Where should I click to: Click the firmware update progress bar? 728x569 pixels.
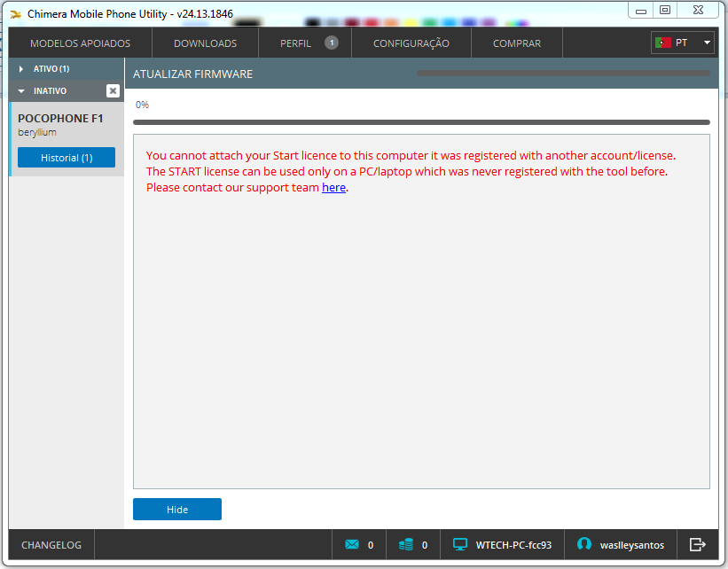pyautogui.click(x=421, y=122)
